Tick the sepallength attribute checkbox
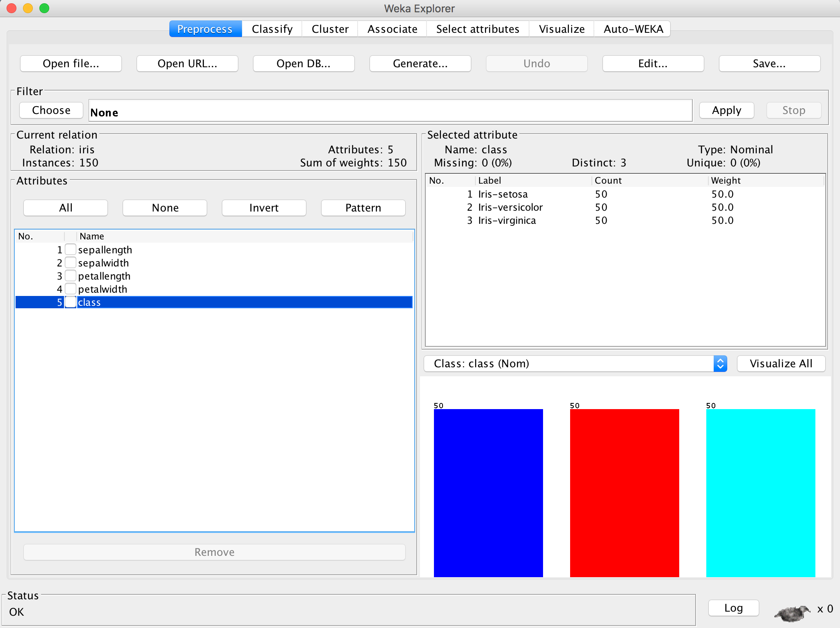This screenshot has height=628, width=840. pyautogui.click(x=71, y=249)
